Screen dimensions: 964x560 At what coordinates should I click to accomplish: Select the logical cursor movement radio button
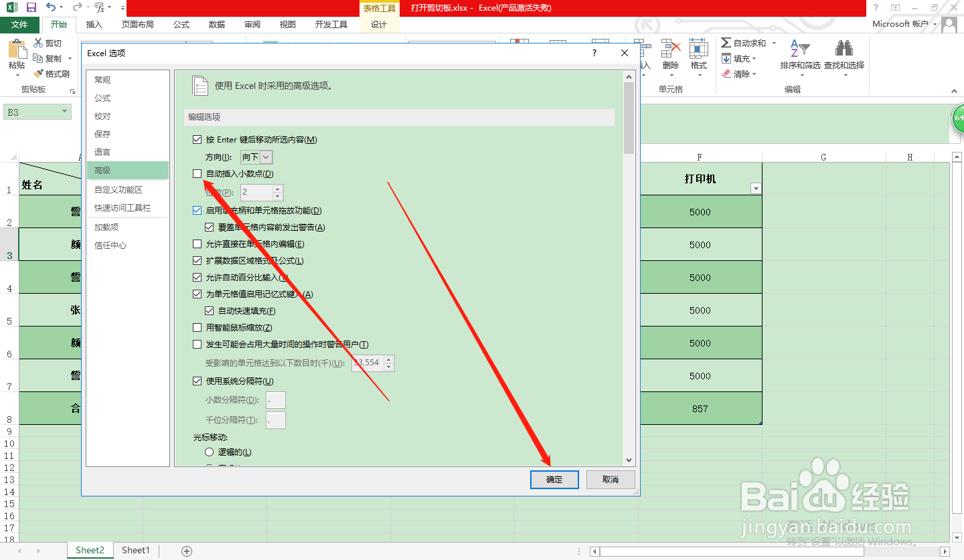click(210, 453)
